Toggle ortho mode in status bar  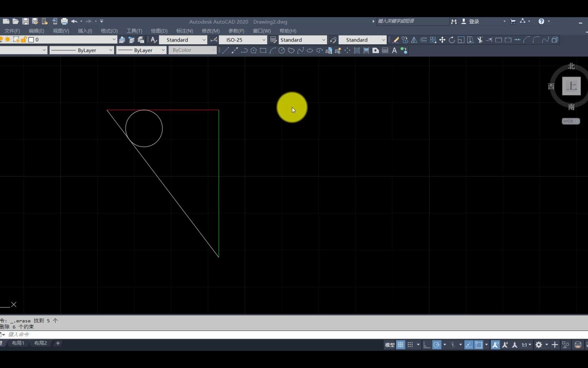[x=427, y=345]
